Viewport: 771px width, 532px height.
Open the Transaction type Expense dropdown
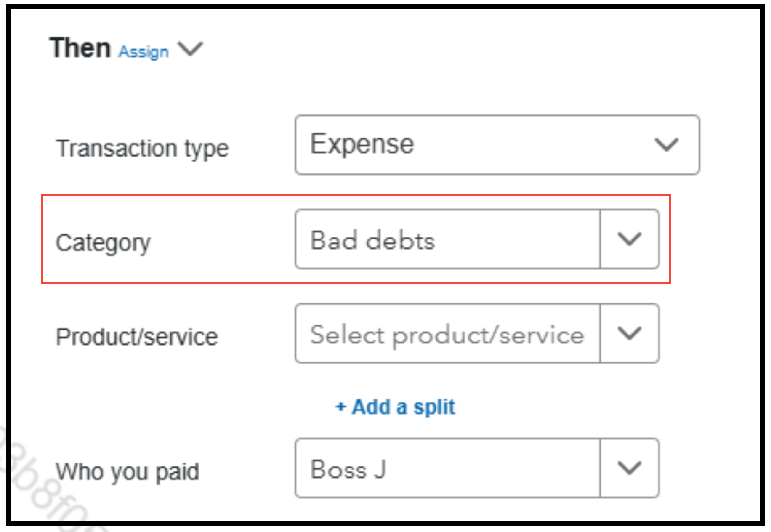point(497,144)
